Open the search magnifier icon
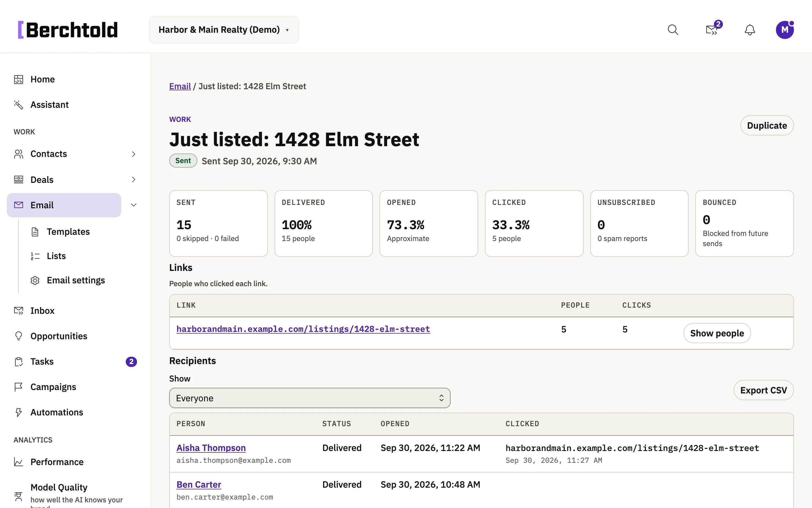Screen dimensions: 812x508 click(673, 30)
